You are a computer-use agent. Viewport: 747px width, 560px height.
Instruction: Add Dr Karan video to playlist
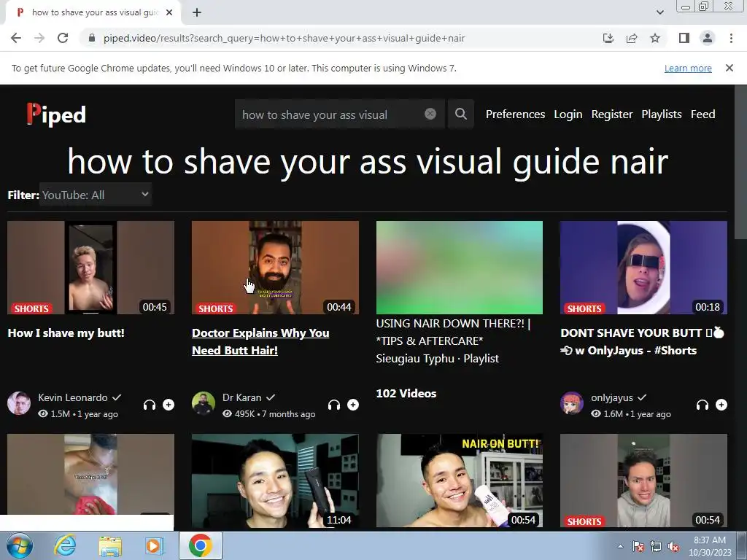[353, 405]
